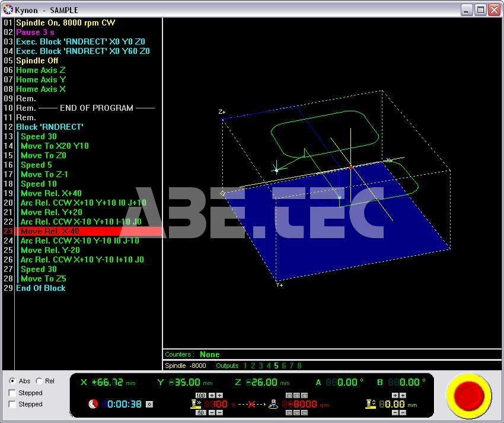The image size is (504, 423).
Task: Select line 12 Block 'RNDRECT'
Action: tap(50, 127)
